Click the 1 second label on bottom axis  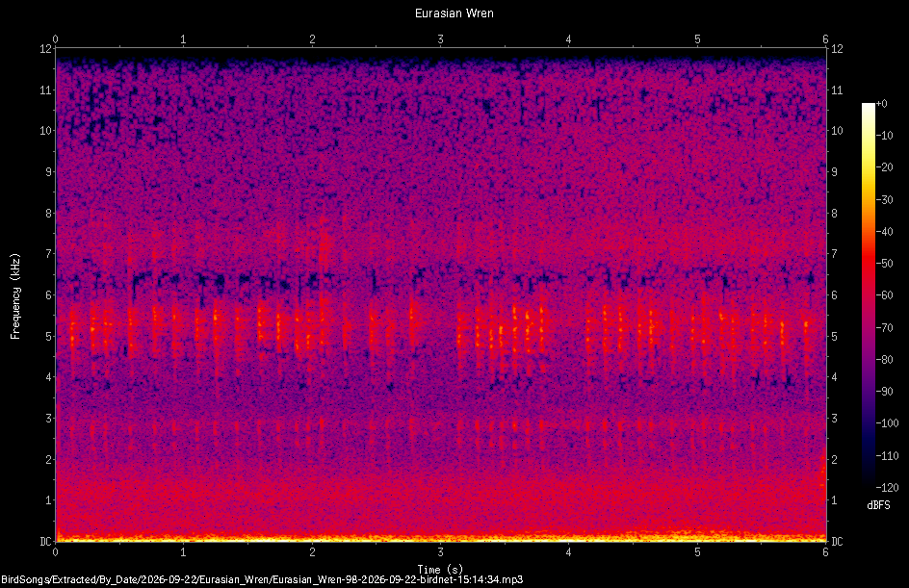point(183,552)
